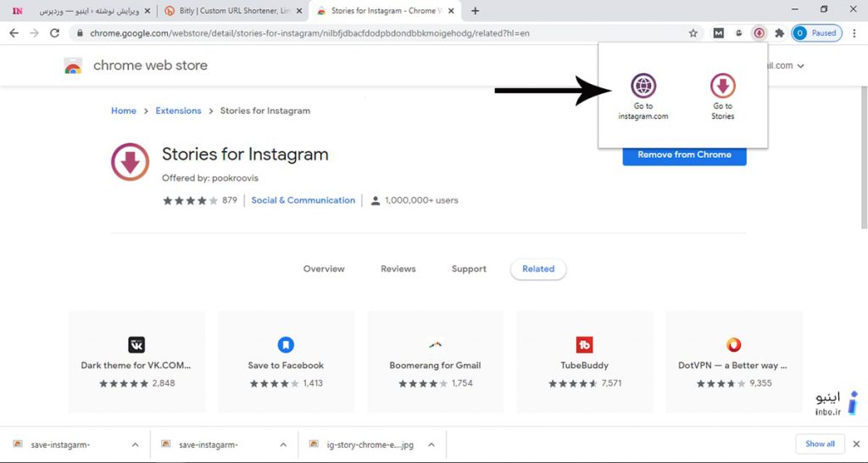
Task: Expand account email dropdown in store header
Action: click(x=800, y=66)
